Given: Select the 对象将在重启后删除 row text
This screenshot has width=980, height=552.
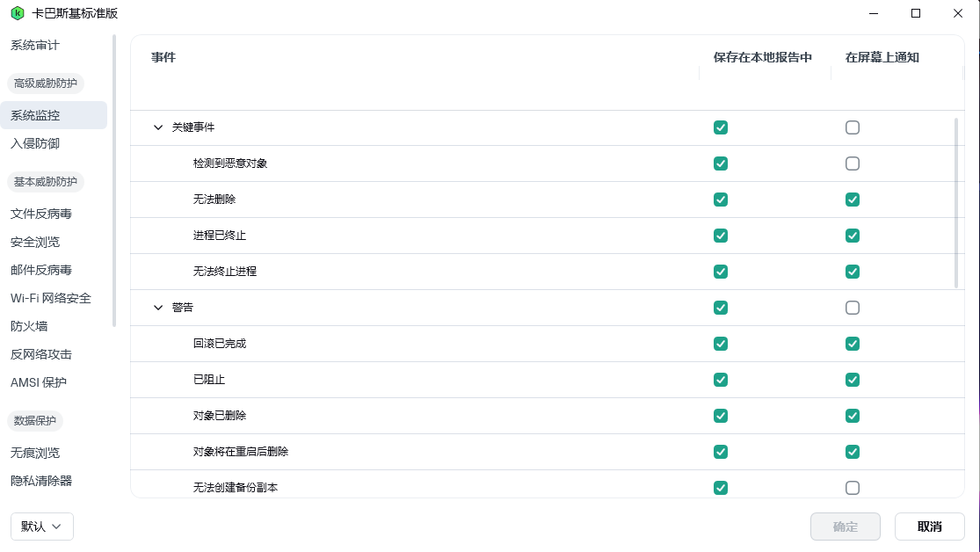Looking at the screenshot, I should tap(241, 452).
